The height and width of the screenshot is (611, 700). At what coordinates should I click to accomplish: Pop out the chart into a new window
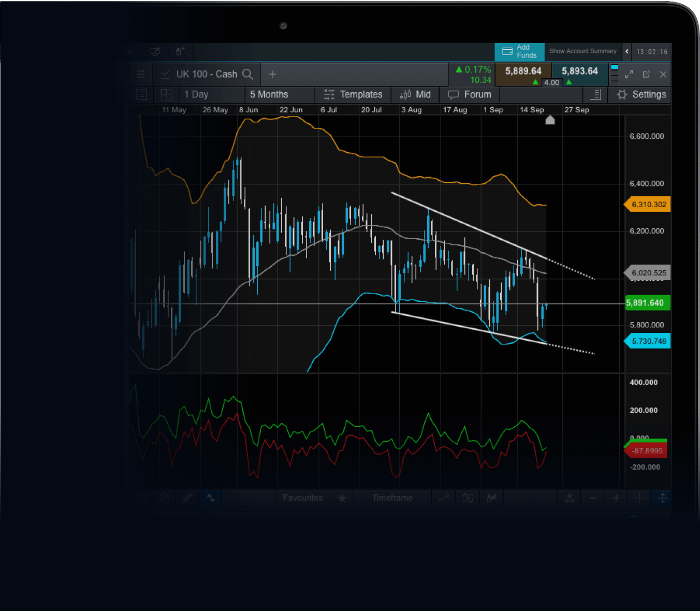click(x=646, y=75)
